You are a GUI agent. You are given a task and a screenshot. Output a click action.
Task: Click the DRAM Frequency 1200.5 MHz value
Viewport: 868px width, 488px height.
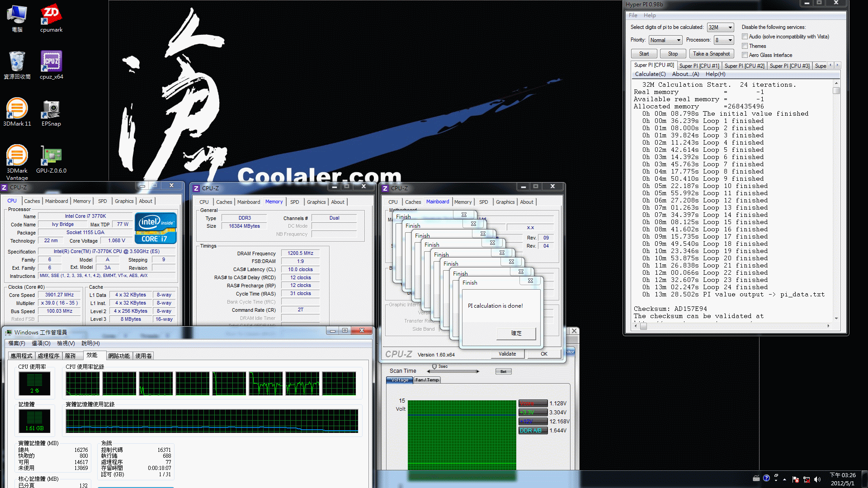pyautogui.click(x=300, y=253)
